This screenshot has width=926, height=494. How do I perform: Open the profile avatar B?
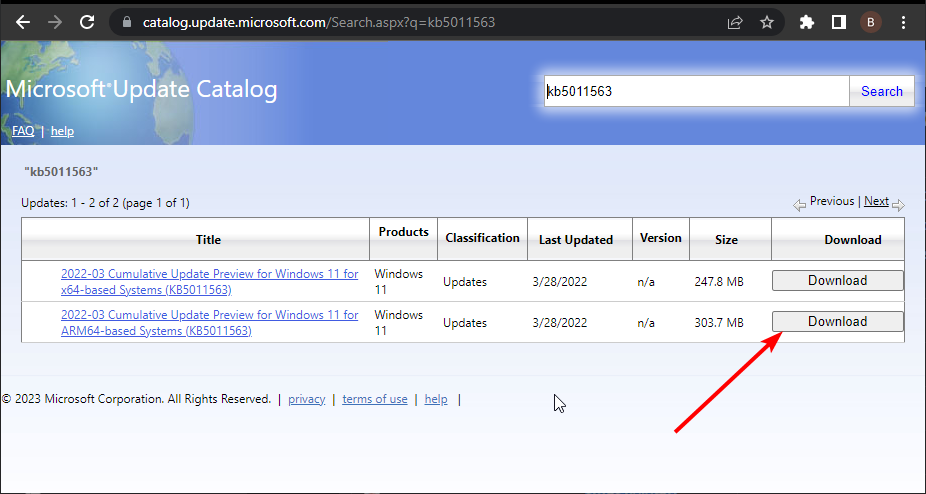870,22
